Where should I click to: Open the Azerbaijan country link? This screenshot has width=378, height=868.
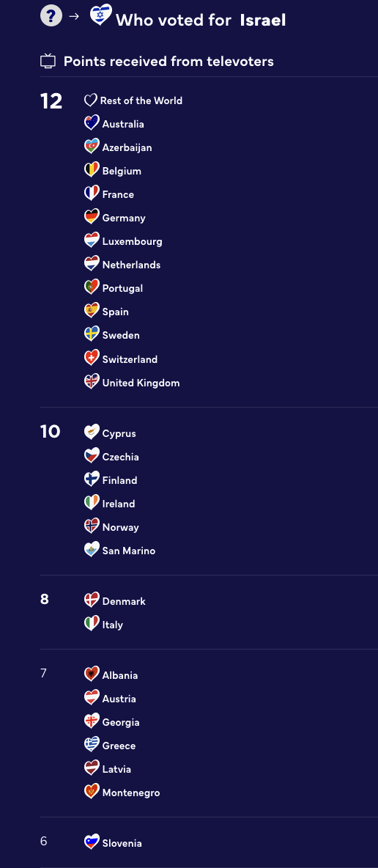[x=127, y=147]
